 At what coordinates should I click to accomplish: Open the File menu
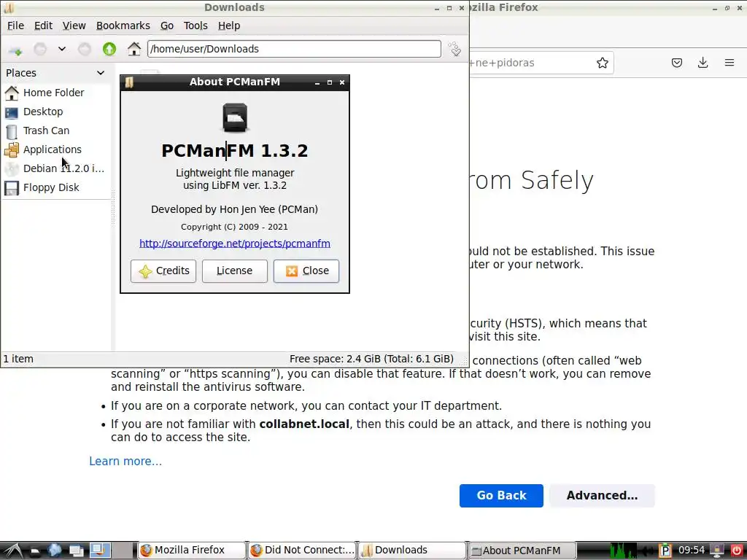(15, 26)
